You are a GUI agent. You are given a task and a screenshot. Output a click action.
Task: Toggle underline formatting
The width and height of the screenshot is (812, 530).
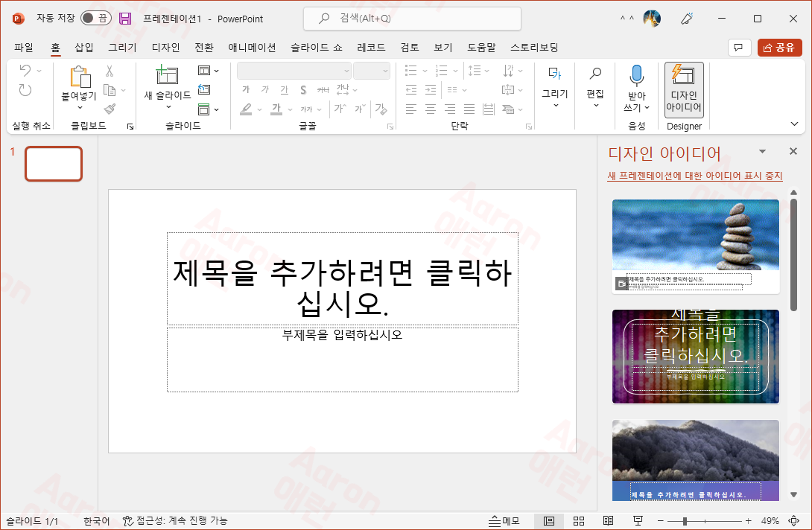coord(284,90)
